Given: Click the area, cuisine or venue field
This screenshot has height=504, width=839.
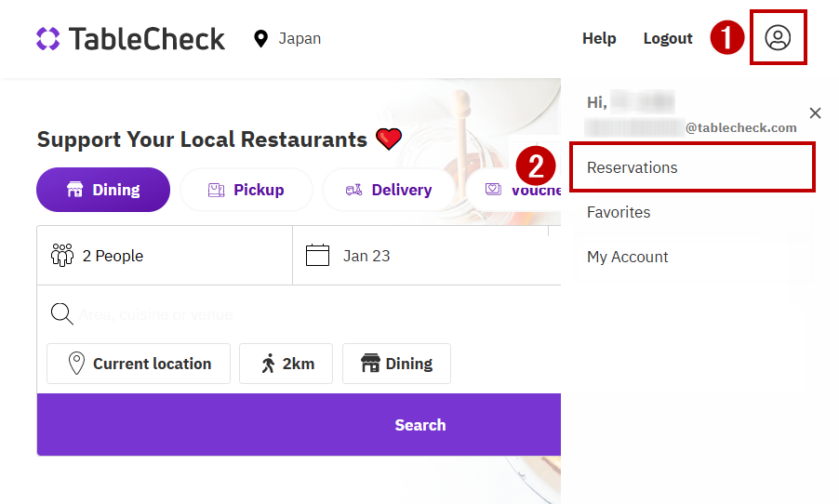Looking at the screenshot, I should coord(307,314).
